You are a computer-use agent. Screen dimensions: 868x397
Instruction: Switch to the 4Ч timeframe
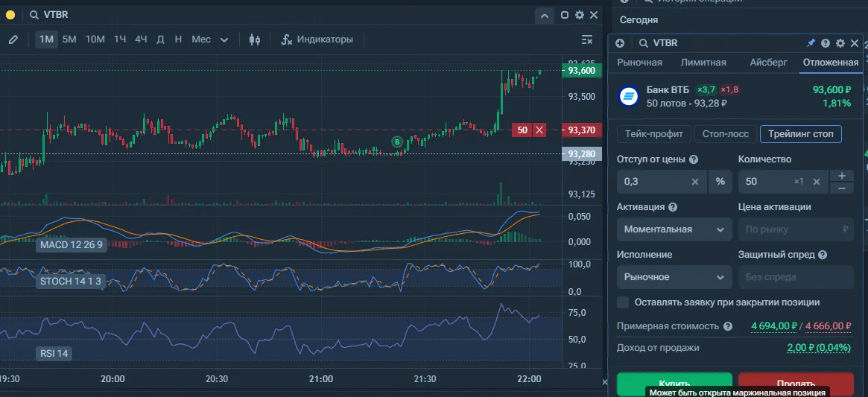(141, 39)
